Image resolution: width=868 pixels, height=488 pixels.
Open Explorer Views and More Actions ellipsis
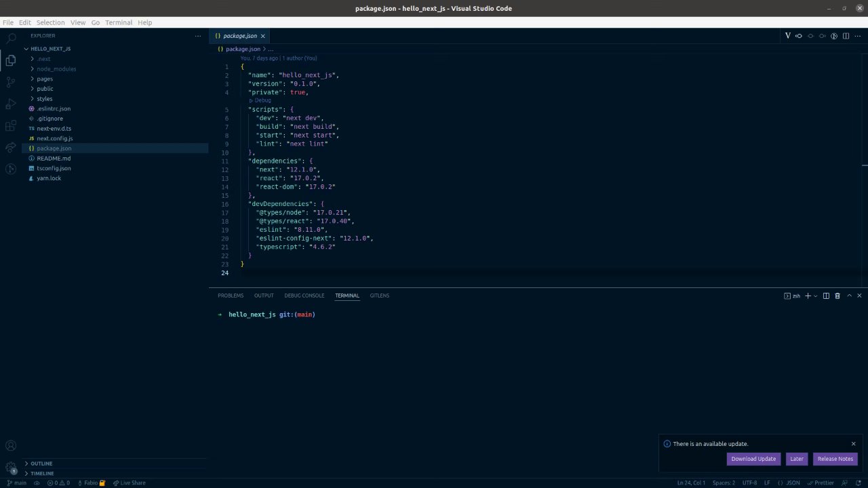(x=198, y=36)
